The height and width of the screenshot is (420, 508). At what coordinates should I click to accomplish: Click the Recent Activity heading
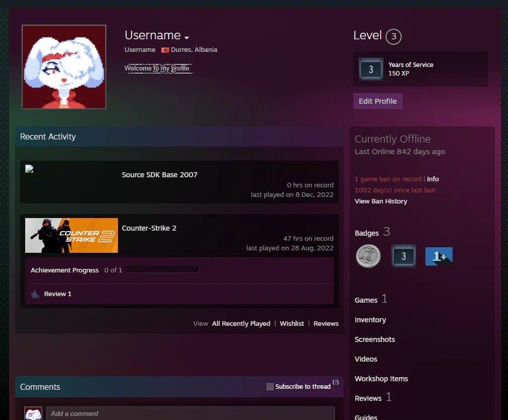48,136
